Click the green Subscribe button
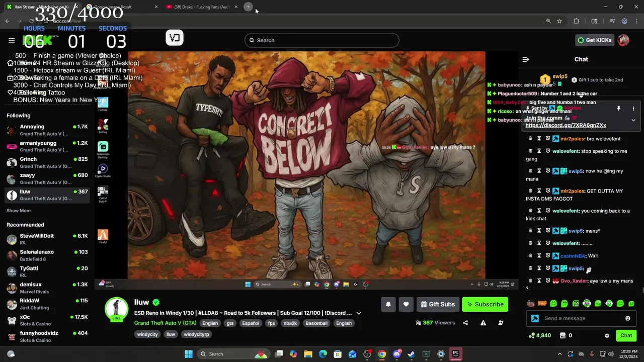The height and width of the screenshot is (362, 644). click(485, 304)
